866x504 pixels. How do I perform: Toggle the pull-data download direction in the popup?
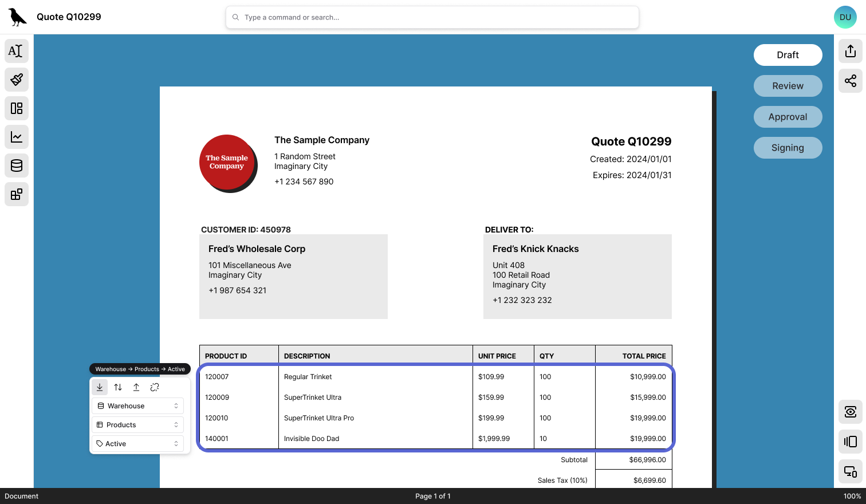(99, 387)
